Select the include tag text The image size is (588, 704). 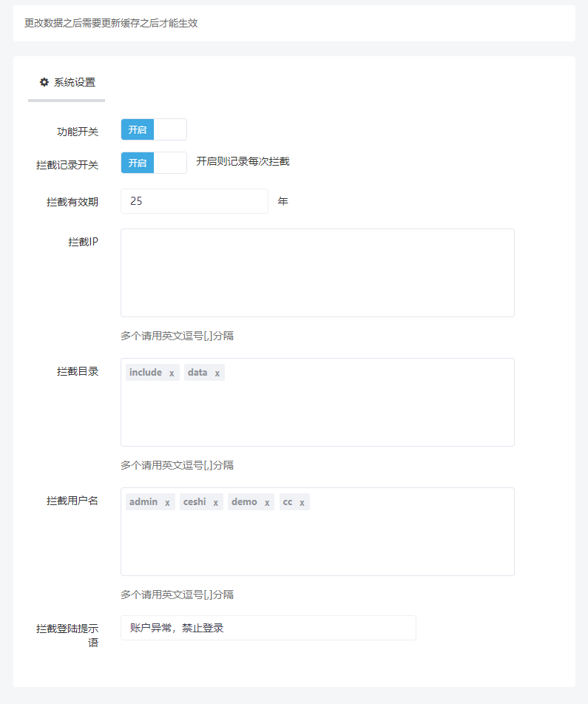click(x=145, y=373)
